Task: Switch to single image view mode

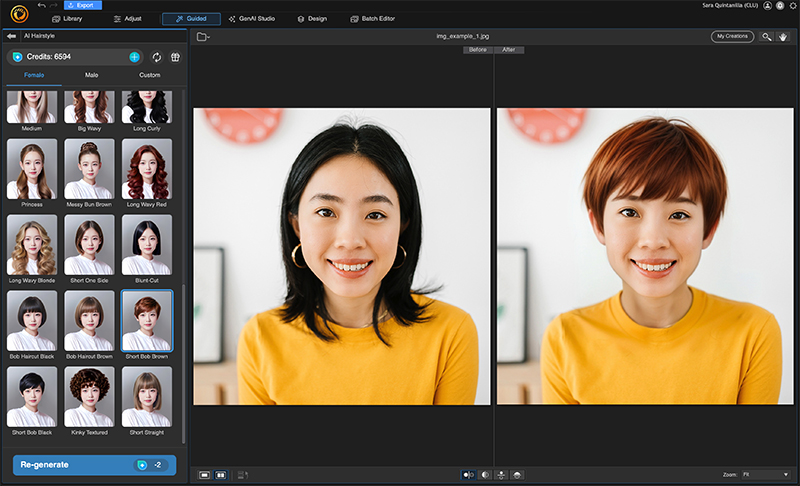Action: click(x=204, y=474)
